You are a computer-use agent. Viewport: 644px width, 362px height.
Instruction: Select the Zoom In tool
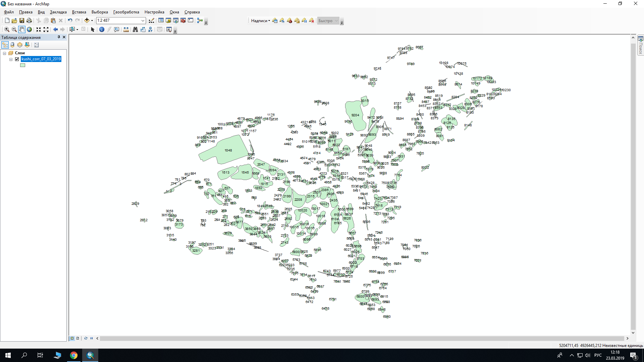[x=7, y=29]
